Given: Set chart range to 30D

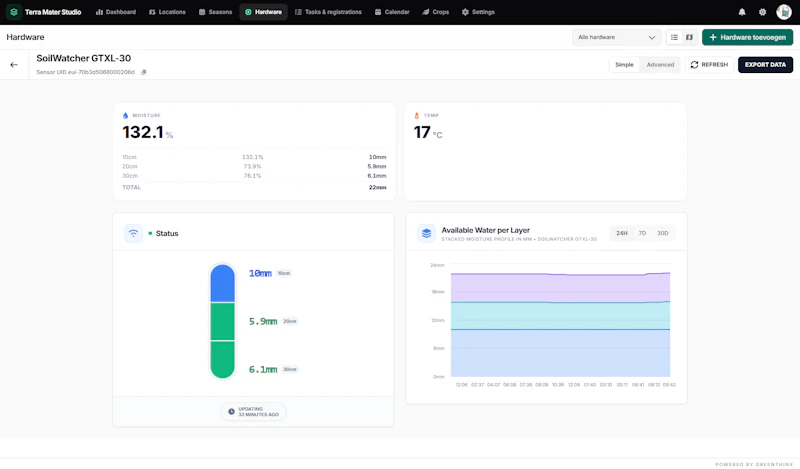Looking at the screenshot, I should [662, 233].
